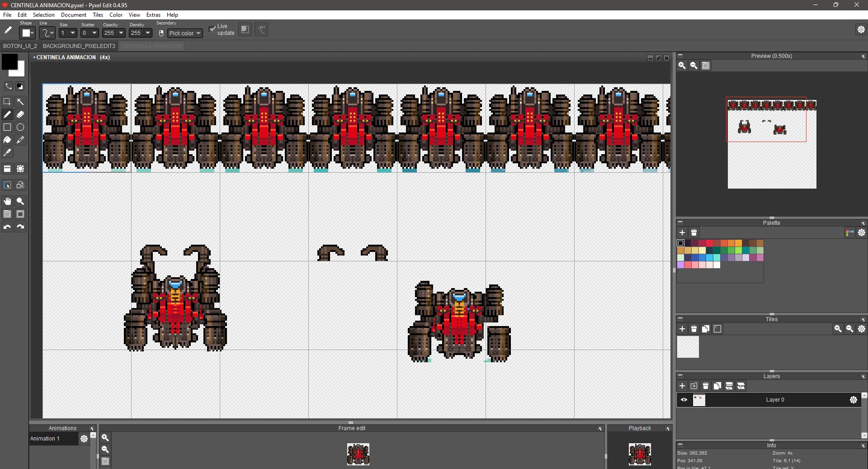Select Animation 1 in Animations list
Image resolution: width=868 pixels, height=469 pixels.
[45, 439]
